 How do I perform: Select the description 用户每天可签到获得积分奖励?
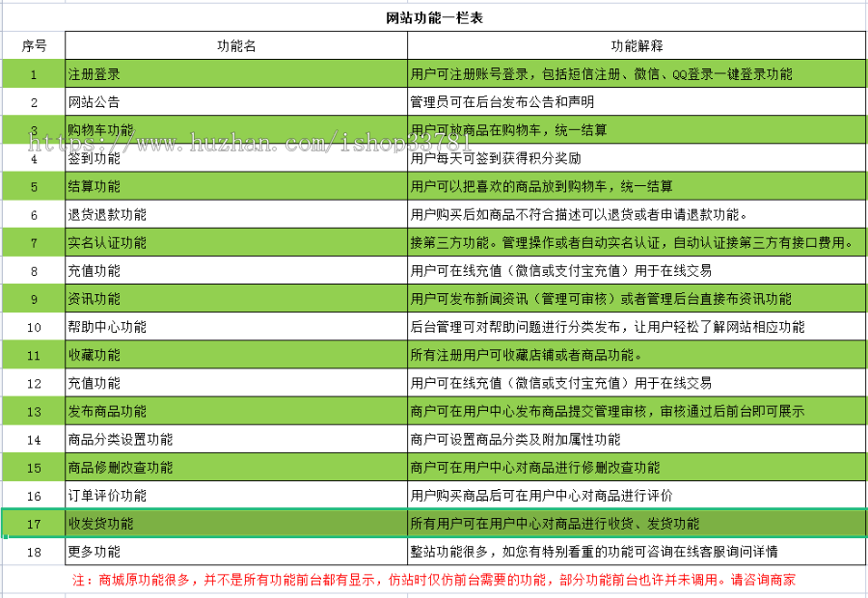coord(637,158)
